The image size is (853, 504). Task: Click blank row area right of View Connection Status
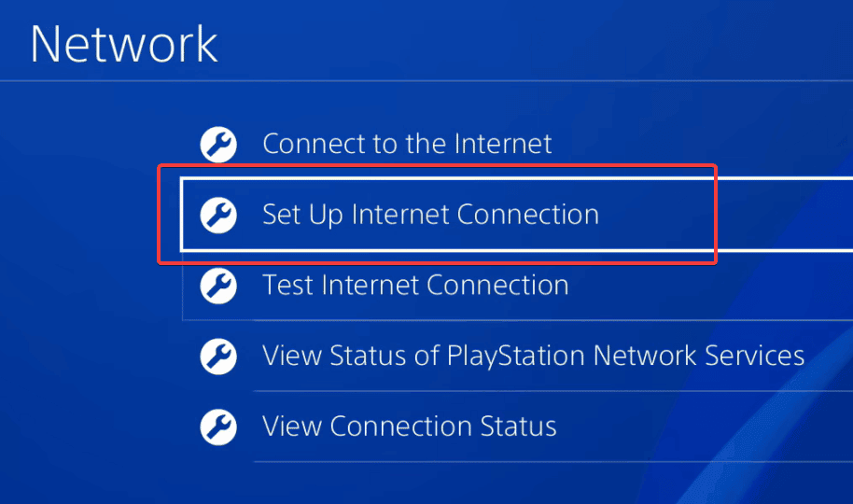coord(700,427)
